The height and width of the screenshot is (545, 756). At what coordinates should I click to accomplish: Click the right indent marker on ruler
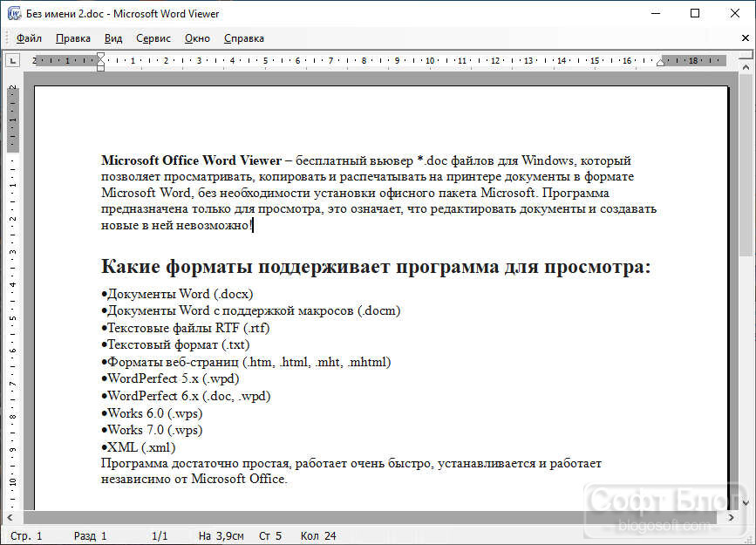[661, 63]
